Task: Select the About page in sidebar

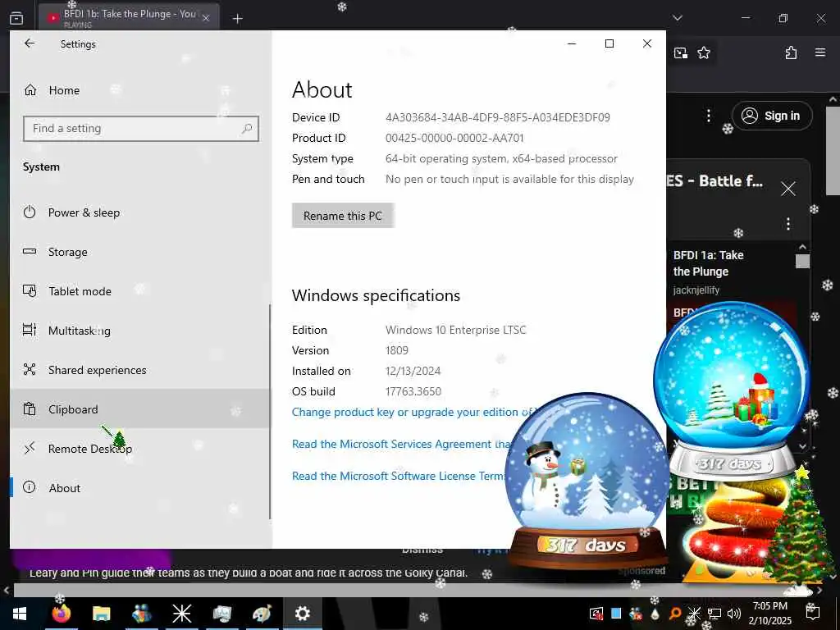Action: click(x=139, y=488)
